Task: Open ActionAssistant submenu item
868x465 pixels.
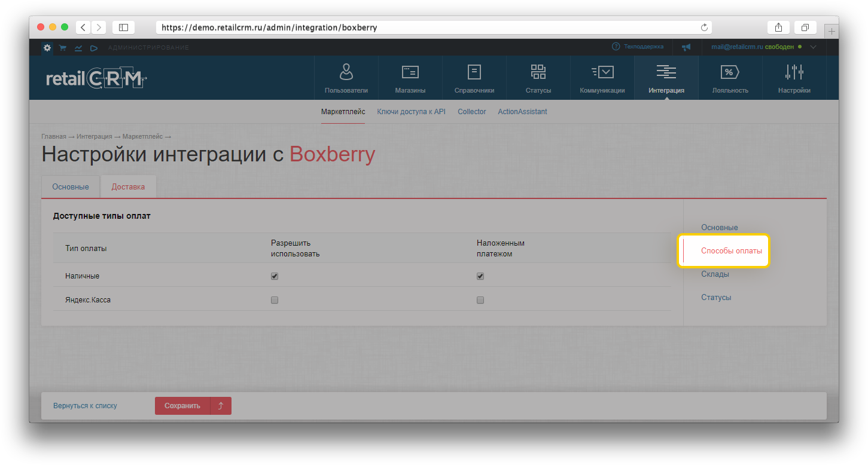Action: point(522,112)
